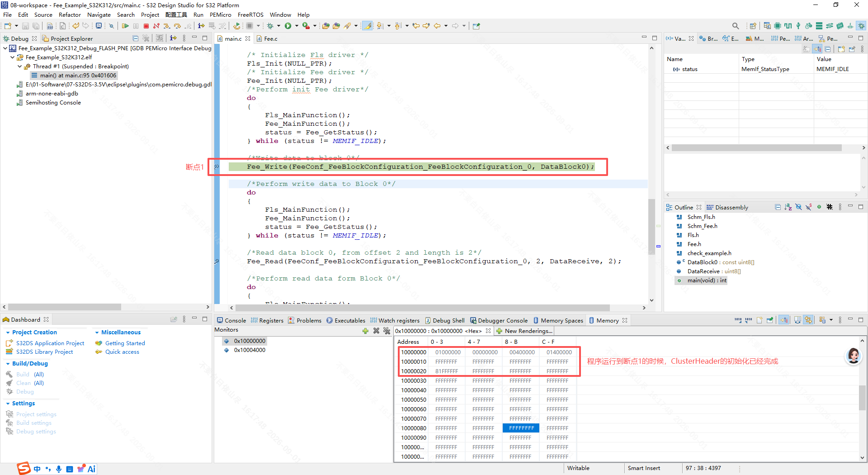Viewport: 868px width, 475px height.
Task: Open the Debug launch dropdown arrow
Action: tap(278, 26)
